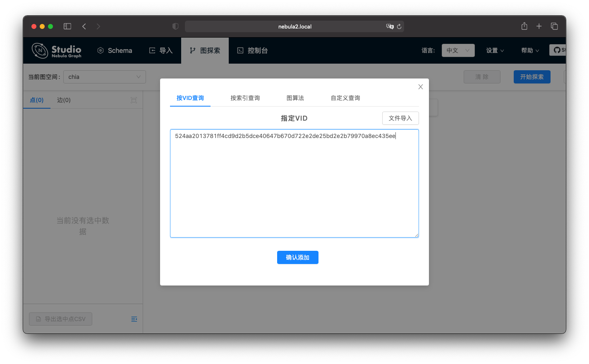Open the Schema page
The height and width of the screenshot is (364, 589).
pos(115,50)
